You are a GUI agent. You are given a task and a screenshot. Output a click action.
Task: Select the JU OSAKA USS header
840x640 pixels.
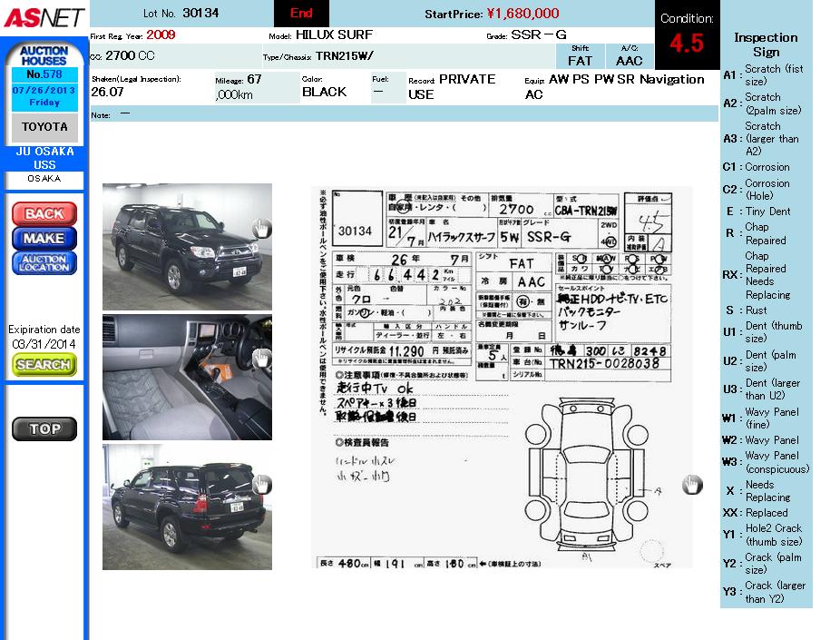click(44, 158)
